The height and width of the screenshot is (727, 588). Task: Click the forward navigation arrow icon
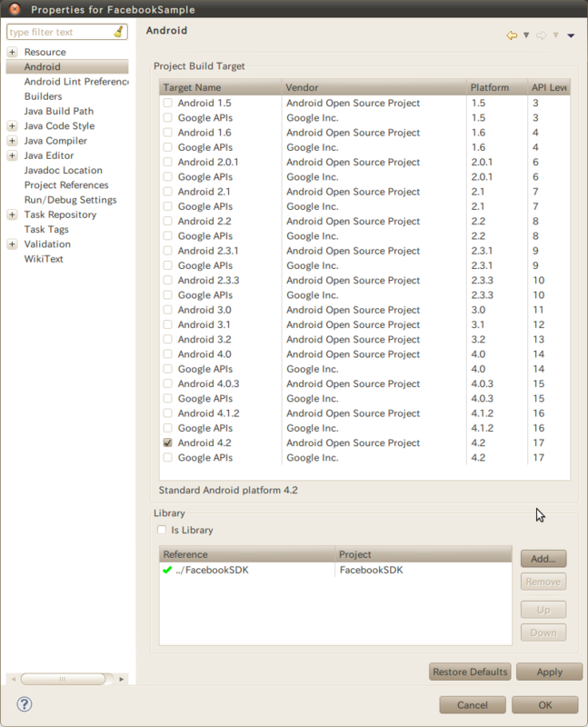click(541, 35)
